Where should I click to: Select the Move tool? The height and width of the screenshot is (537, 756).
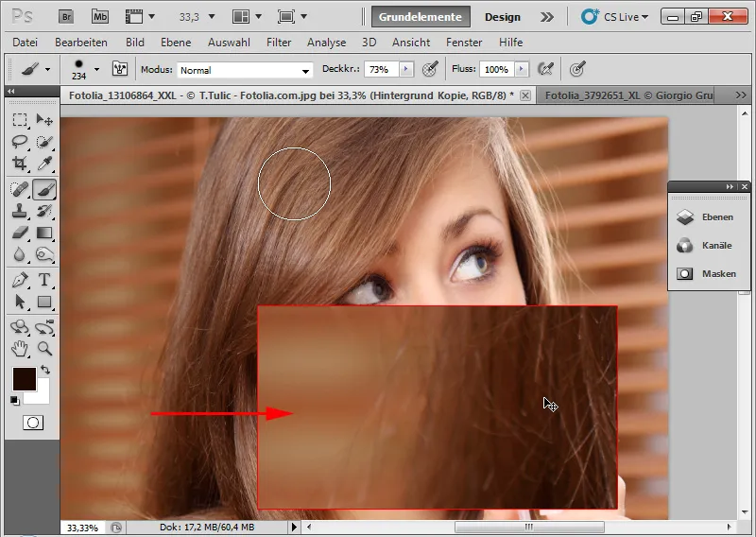[x=44, y=119]
